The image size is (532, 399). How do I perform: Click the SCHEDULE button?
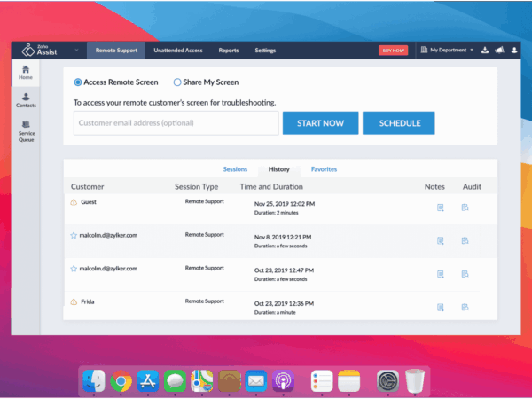(x=399, y=123)
